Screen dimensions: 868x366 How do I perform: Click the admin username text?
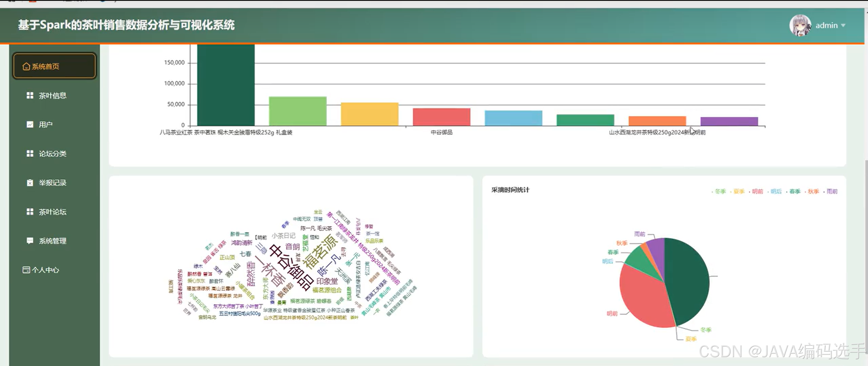826,25
